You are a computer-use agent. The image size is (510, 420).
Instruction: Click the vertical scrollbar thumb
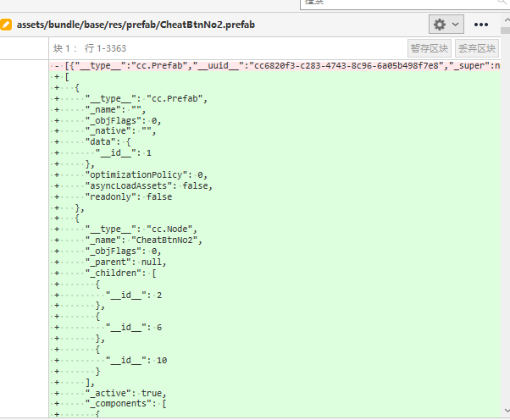(x=506, y=30)
